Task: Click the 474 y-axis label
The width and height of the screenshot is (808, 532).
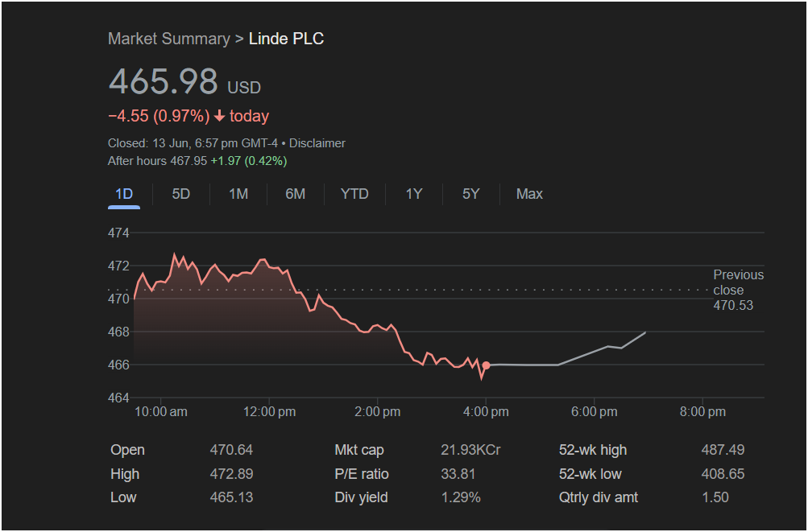Action: point(118,233)
